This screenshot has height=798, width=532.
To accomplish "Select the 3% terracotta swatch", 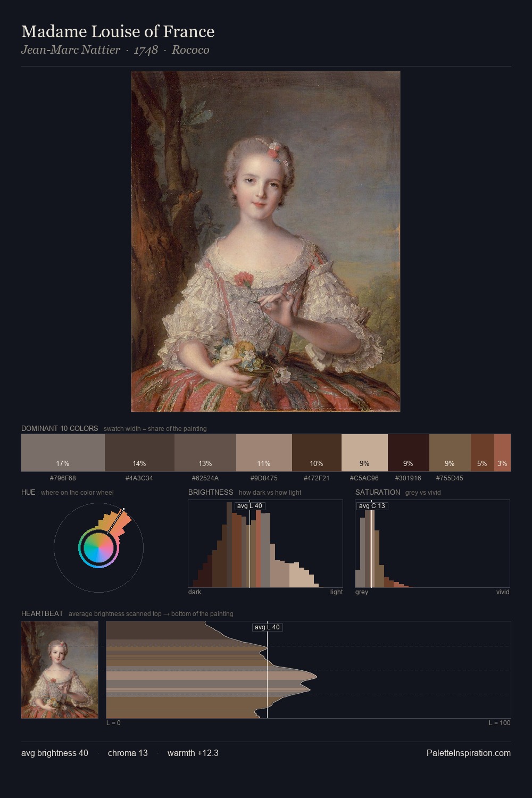I will tap(502, 453).
